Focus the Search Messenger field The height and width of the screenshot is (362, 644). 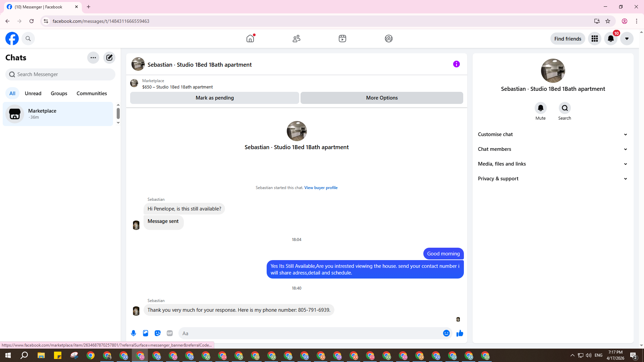[x=60, y=74]
